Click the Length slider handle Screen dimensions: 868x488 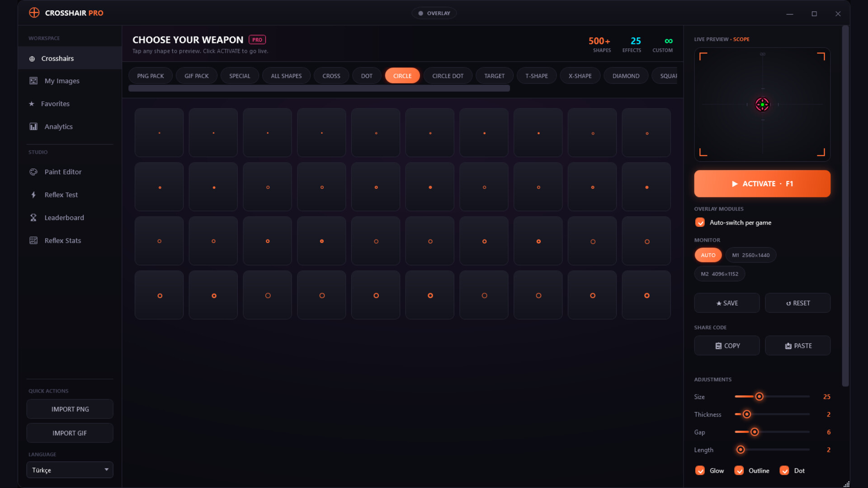[x=741, y=450]
